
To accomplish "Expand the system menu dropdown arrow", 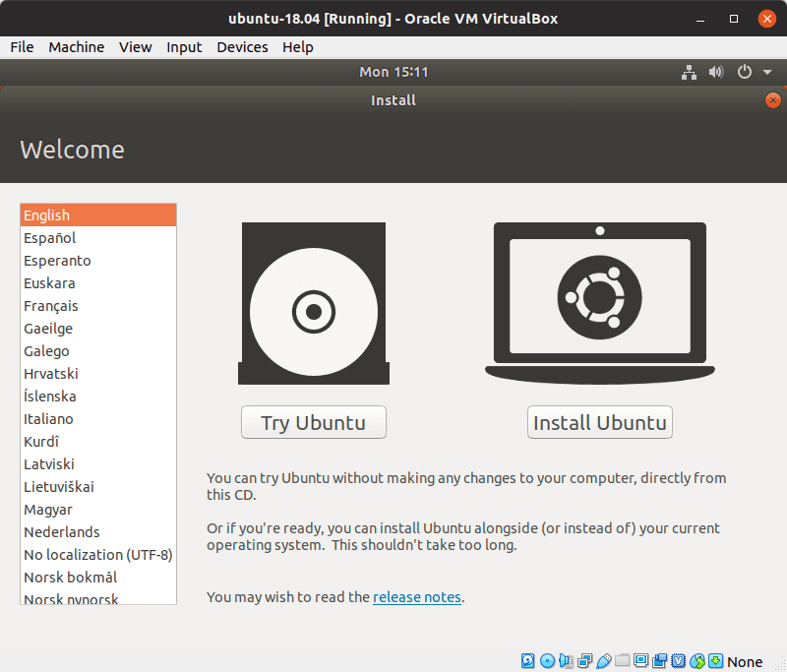I will 767,72.
